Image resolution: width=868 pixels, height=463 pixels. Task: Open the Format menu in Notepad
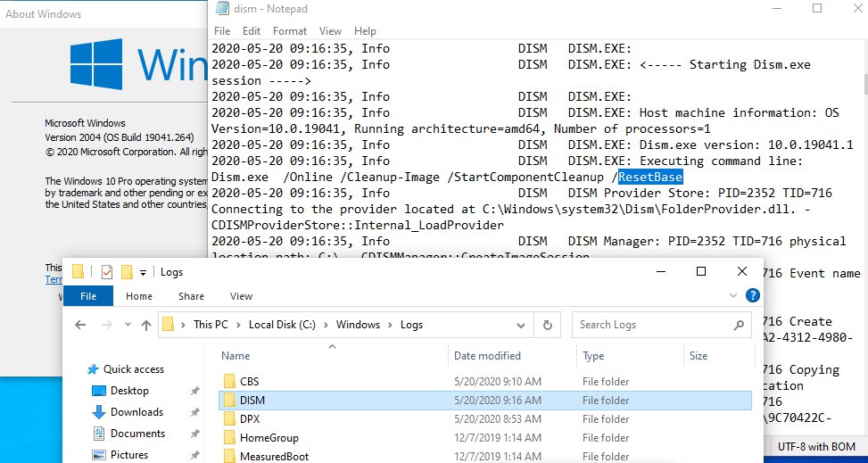click(x=290, y=31)
